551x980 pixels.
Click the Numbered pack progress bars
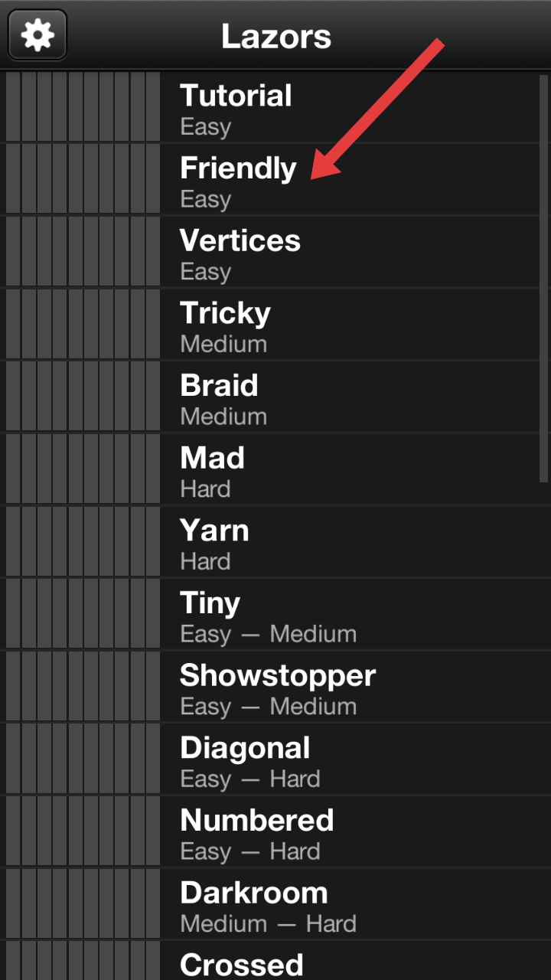[x=83, y=831]
